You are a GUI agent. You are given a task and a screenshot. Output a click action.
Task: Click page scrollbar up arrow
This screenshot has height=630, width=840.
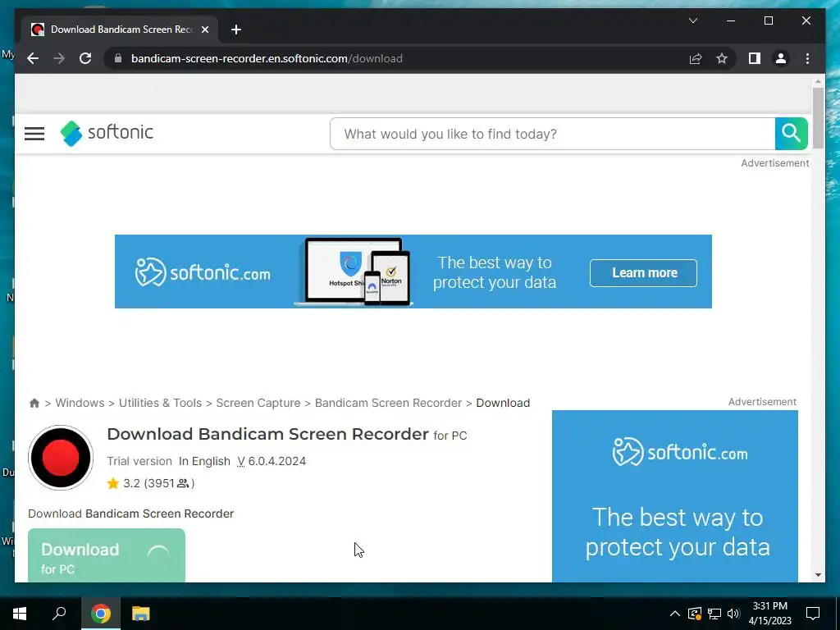[818, 81]
